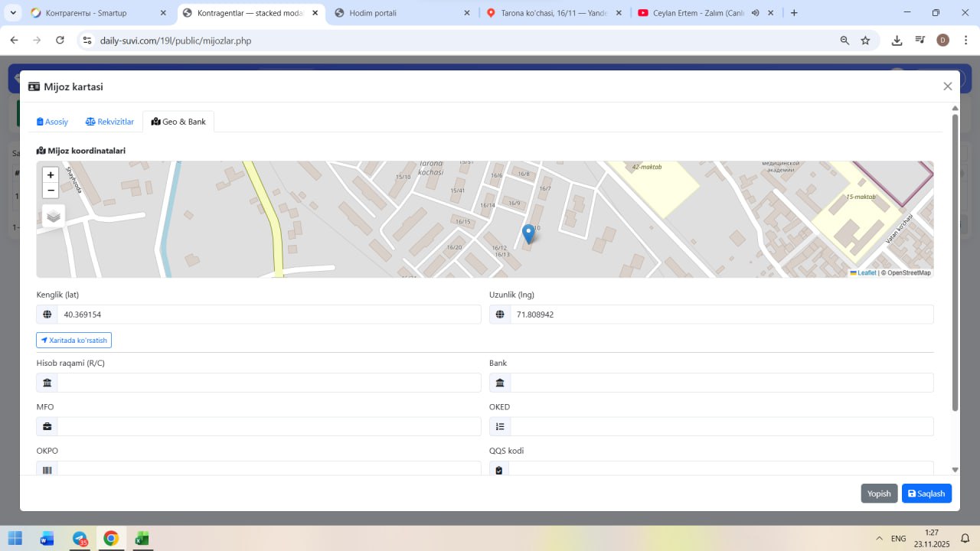The width and height of the screenshot is (980, 551).
Task: Focus the Kenglik (lat) input field
Action: point(268,315)
